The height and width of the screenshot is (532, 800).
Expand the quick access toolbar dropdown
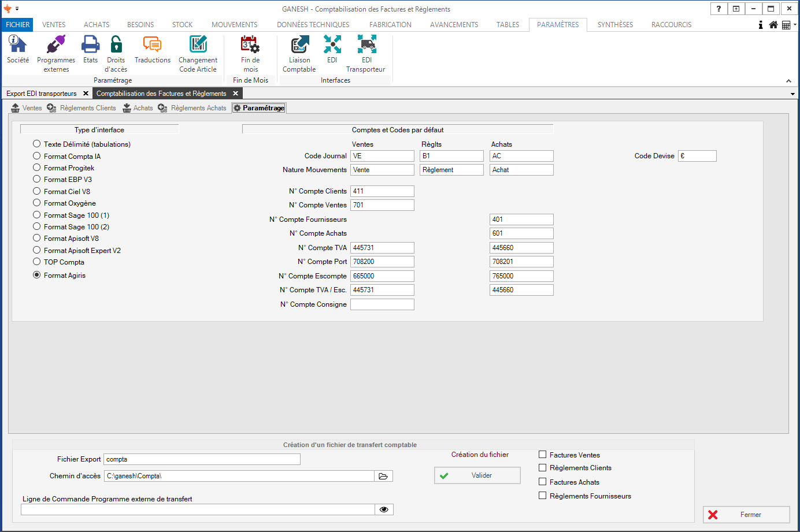point(17,9)
